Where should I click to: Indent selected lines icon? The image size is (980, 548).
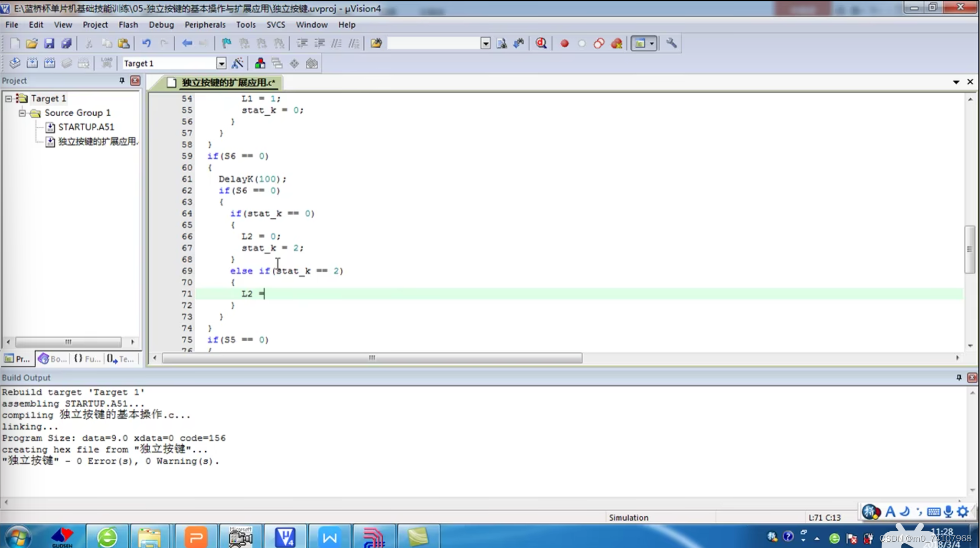click(302, 43)
